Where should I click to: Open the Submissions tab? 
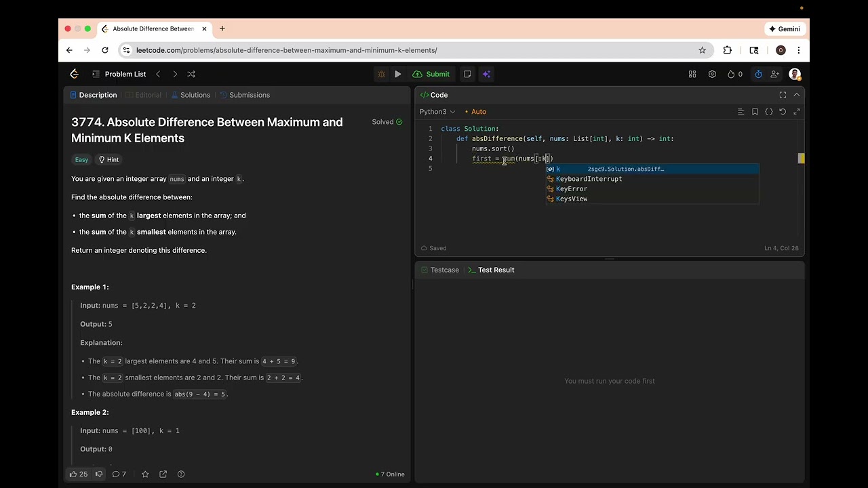[245, 95]
